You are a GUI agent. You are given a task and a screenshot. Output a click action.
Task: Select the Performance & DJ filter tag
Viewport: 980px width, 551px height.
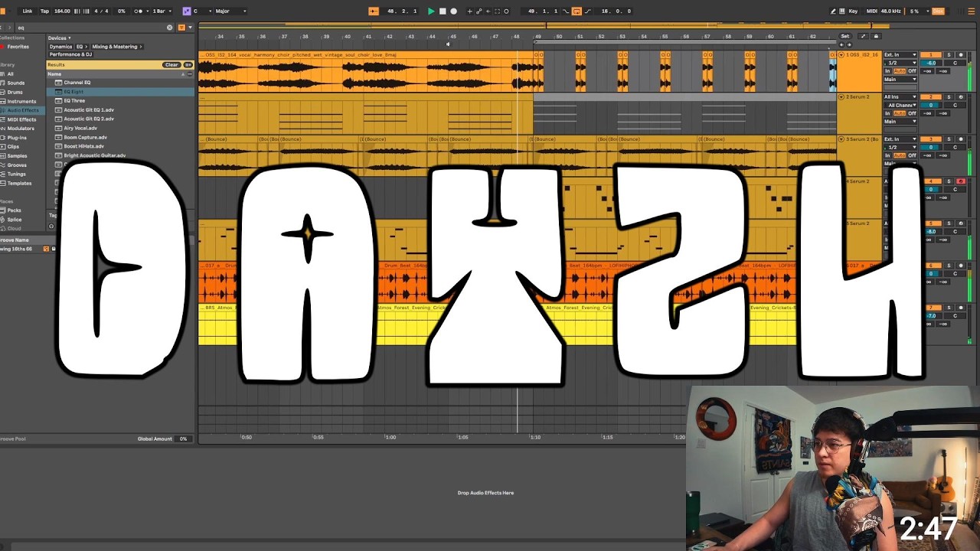[x=71, y=55]
